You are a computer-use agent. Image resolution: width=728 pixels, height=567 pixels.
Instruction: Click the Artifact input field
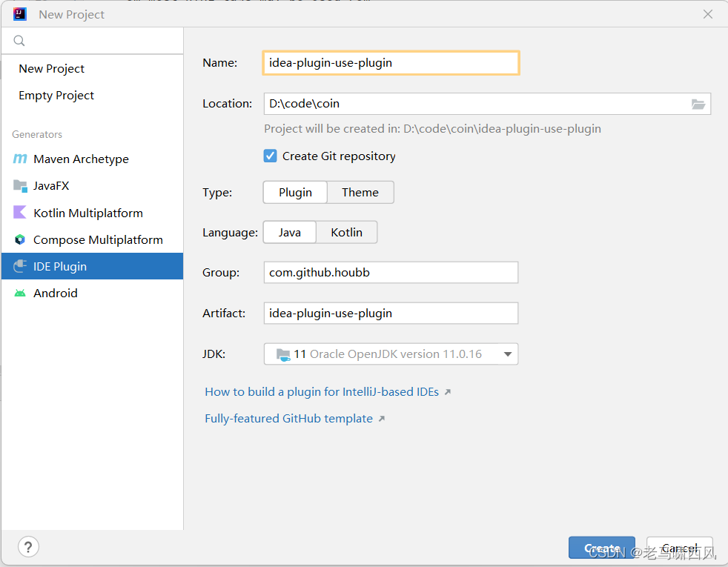pos(391,314)
